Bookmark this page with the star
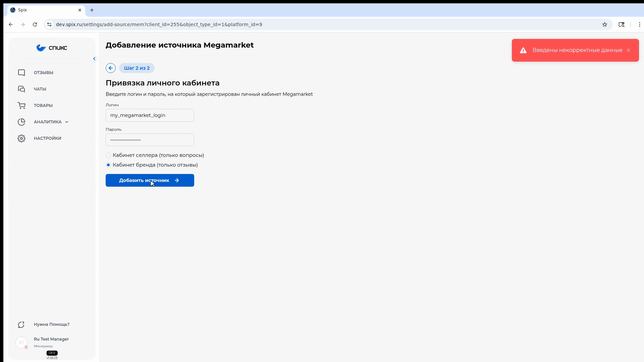Screen dimensions: 644x362 (605, 24)
